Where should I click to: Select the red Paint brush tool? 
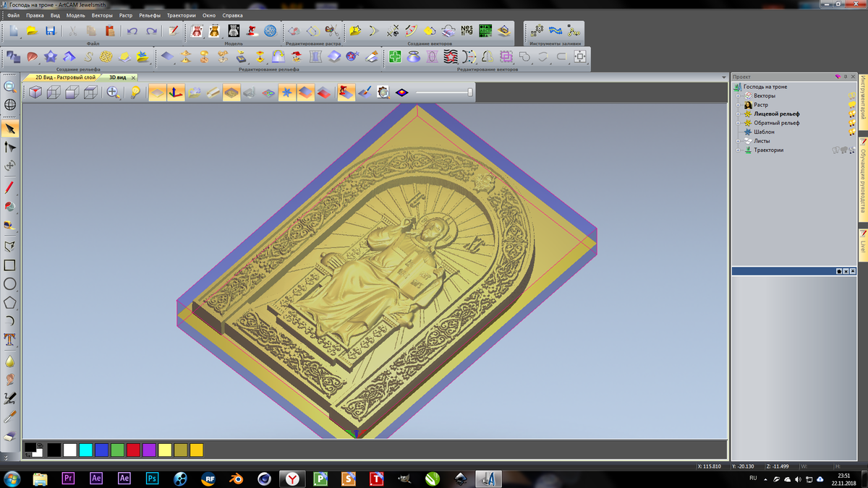click(x=10, y=187)
